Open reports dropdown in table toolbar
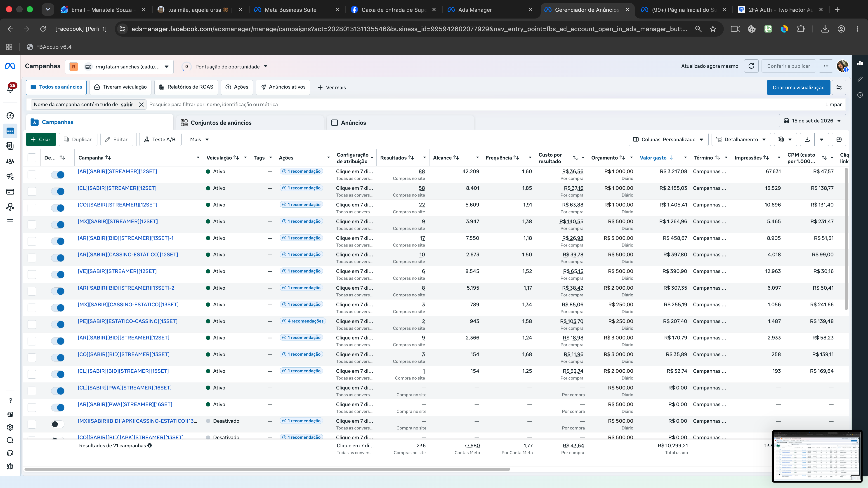The width and height of the screenshot is (868, 488). (x=785, y=139)
